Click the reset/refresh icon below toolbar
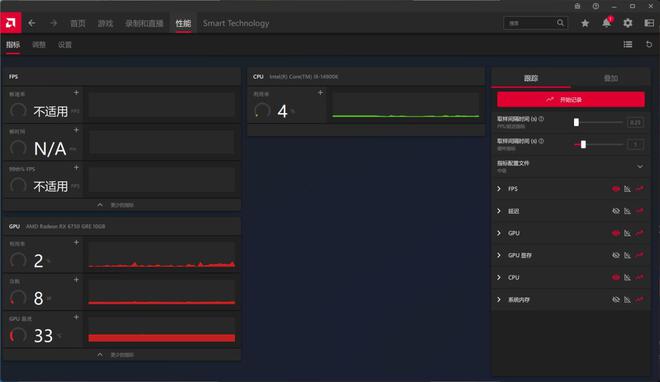 tap(649, 44)
